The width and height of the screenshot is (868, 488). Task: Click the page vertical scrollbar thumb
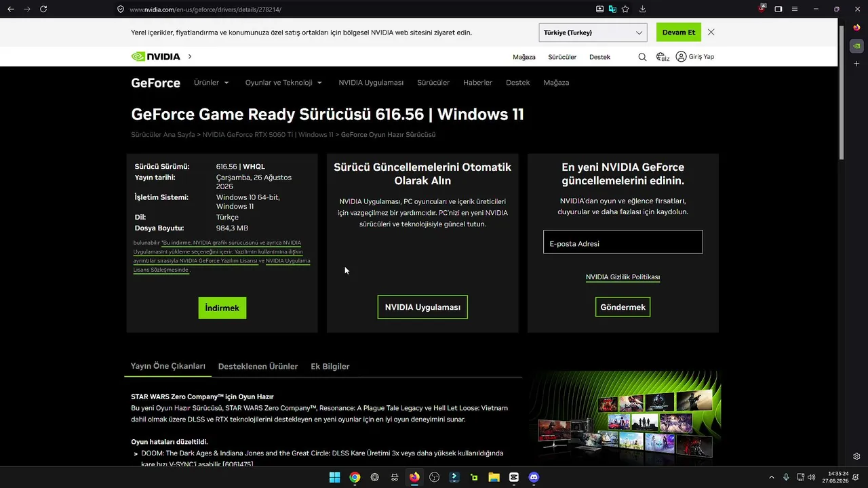point(842,91)
